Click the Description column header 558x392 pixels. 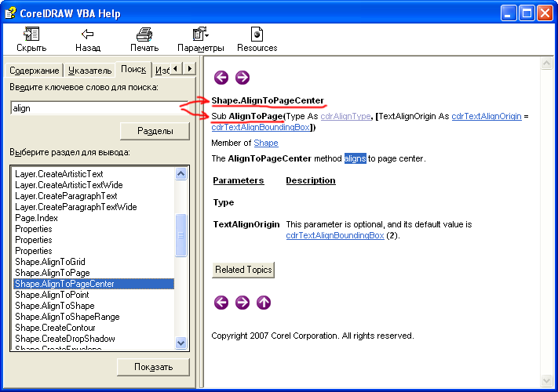tap(311, 180)
